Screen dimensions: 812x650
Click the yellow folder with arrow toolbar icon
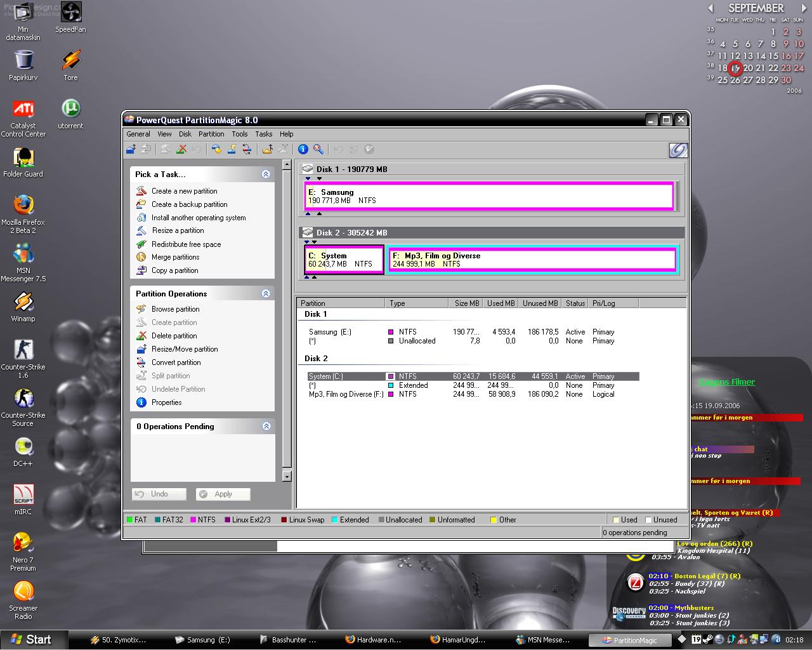[268, 149]
